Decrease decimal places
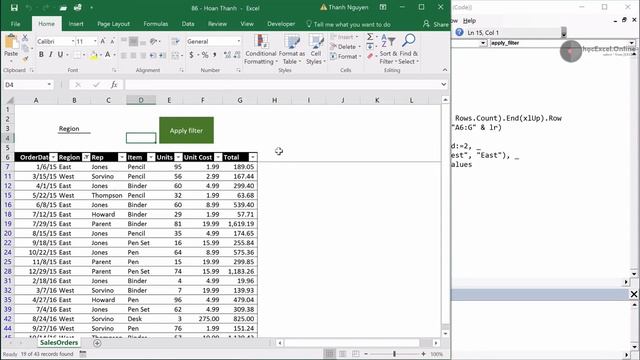Image resolution: width=640 pixels, height=360 pixels. (237, 55)
